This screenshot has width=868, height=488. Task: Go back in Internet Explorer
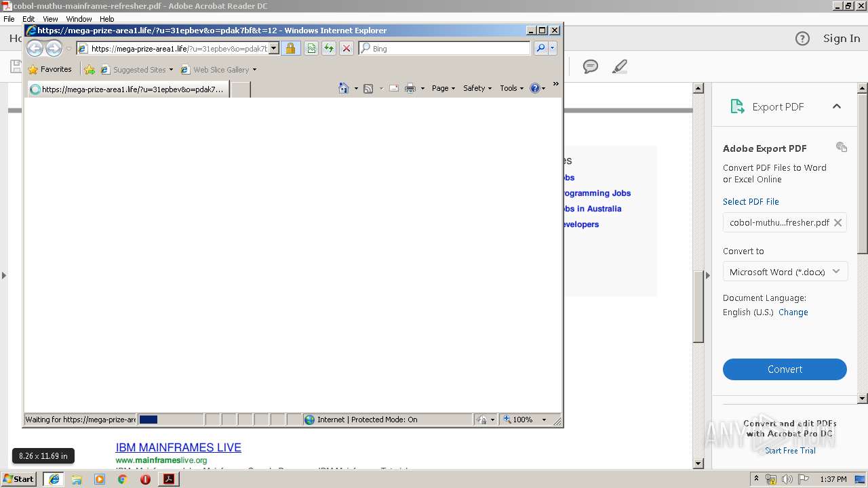(x=35, y=48)
